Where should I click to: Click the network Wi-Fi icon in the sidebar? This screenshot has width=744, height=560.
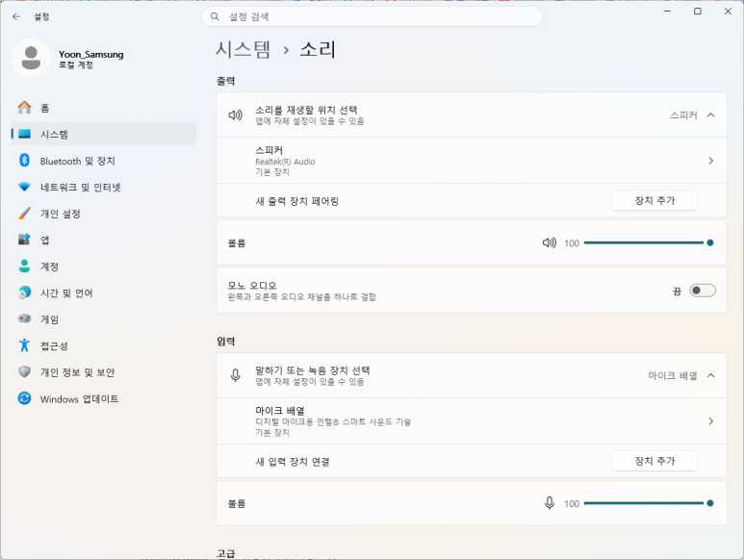pos(25,187)
